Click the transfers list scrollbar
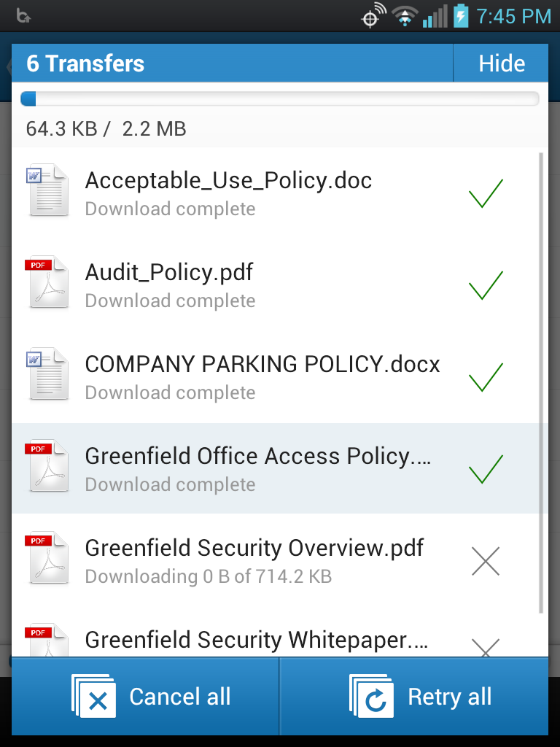Screen dimensions: 560x747 (x=541, y=383)
